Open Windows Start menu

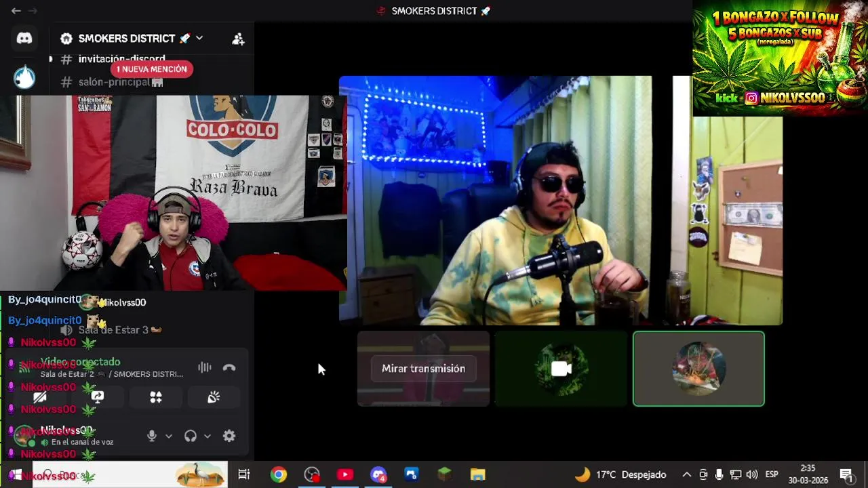(x=15, y=474)
